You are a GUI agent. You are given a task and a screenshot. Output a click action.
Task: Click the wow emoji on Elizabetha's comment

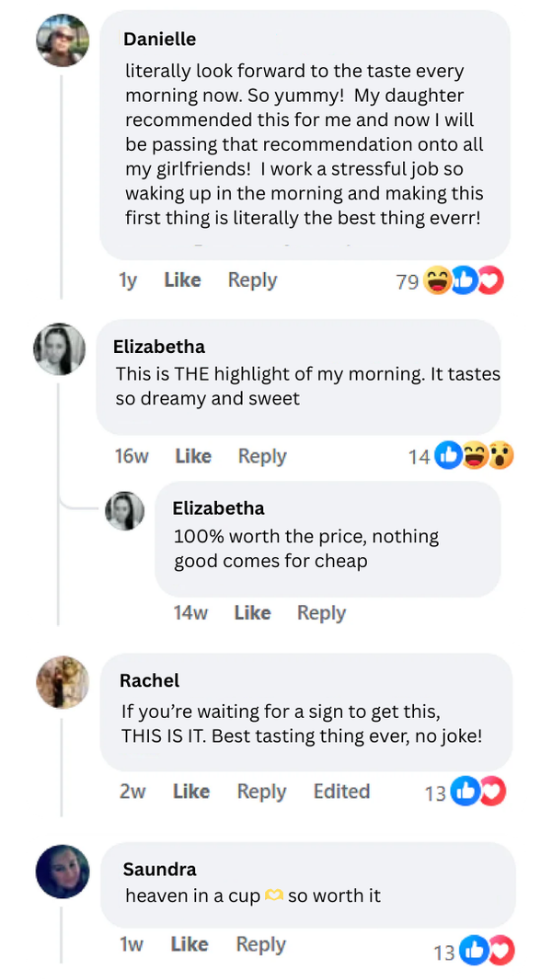coord(500,455)
